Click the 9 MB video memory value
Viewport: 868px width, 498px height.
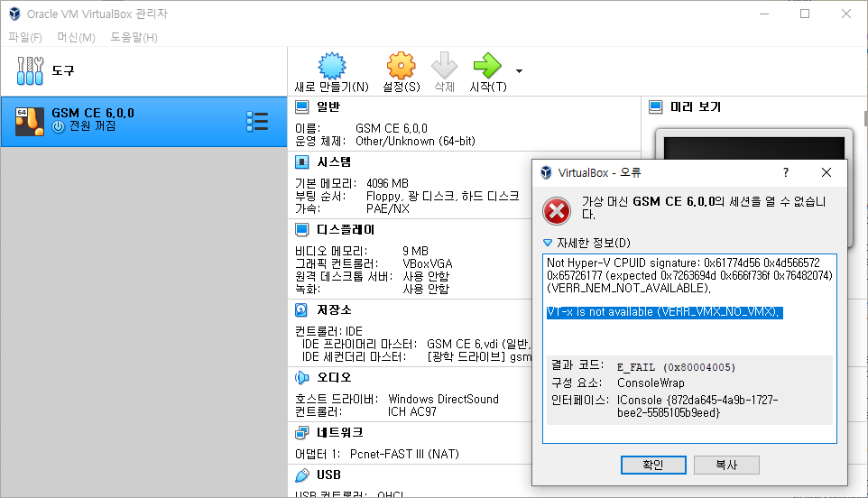coord(416,251)
